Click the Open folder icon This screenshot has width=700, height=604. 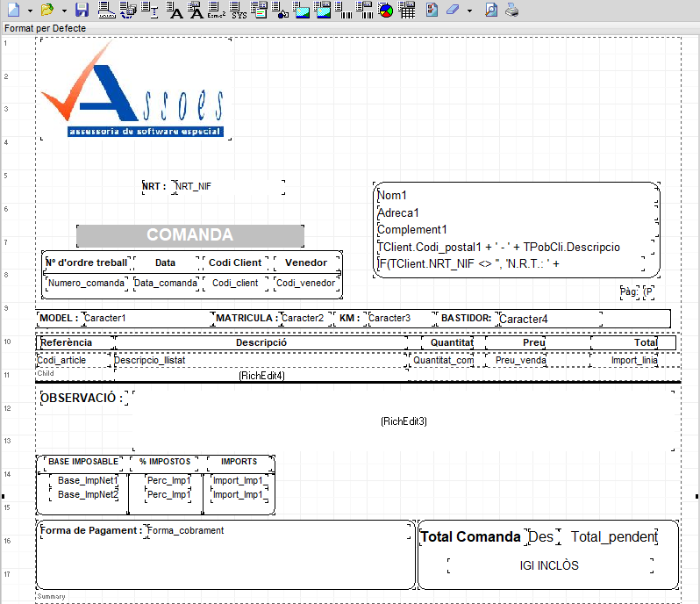point(46,10)
